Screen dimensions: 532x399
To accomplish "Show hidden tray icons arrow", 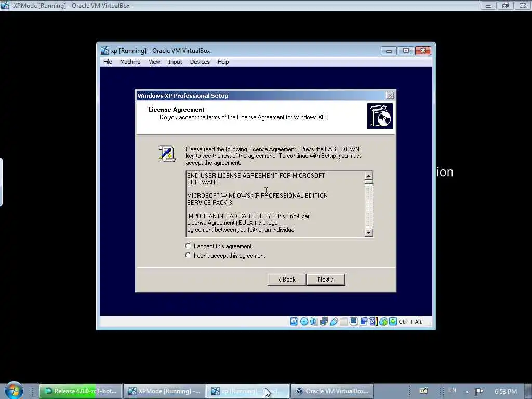I will (x=467, y=392).
